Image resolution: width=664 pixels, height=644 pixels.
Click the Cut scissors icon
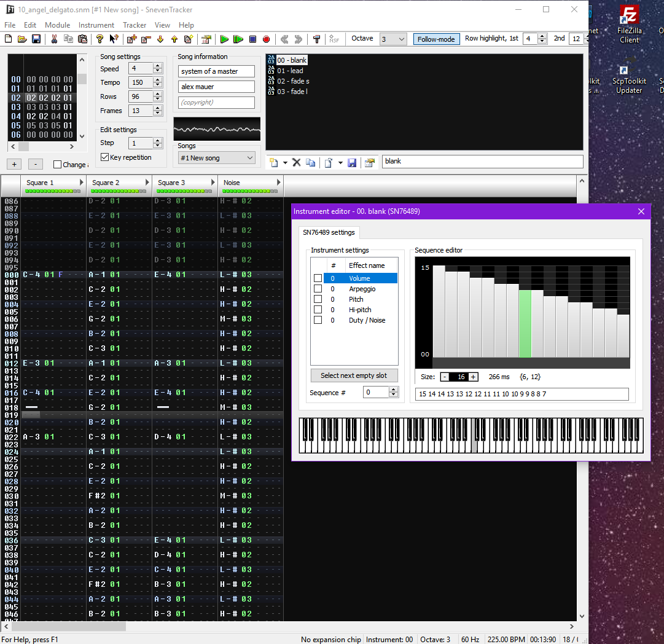54,39
